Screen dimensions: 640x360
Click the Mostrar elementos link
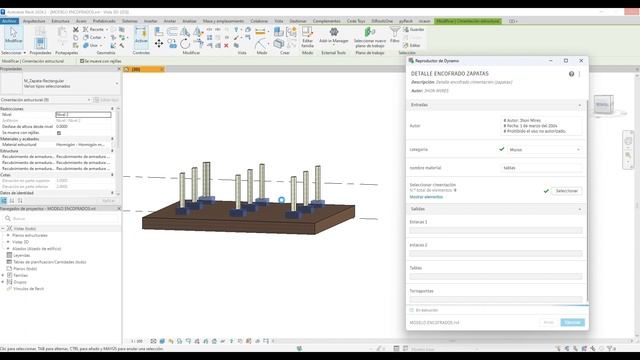(x=426, y=197)
